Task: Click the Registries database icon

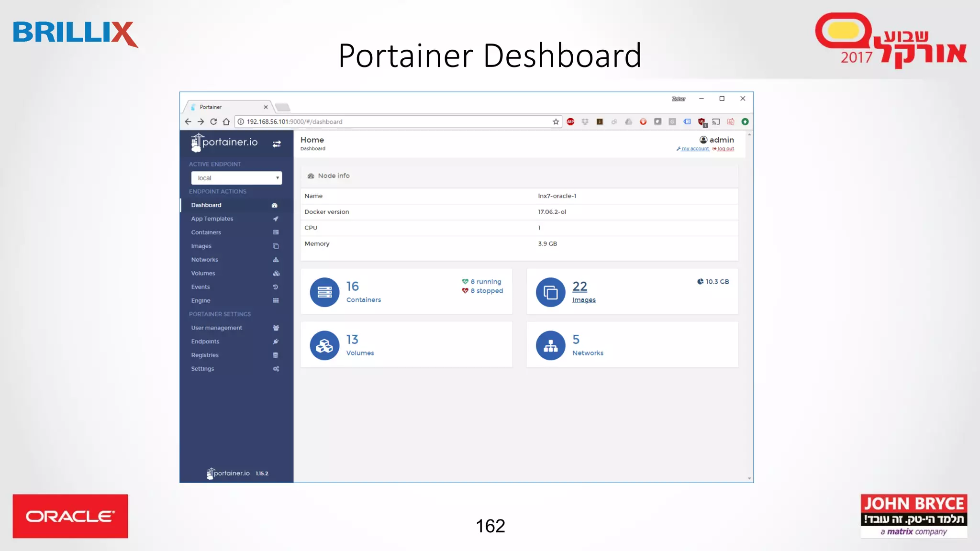Action: [x=276, y=355]
